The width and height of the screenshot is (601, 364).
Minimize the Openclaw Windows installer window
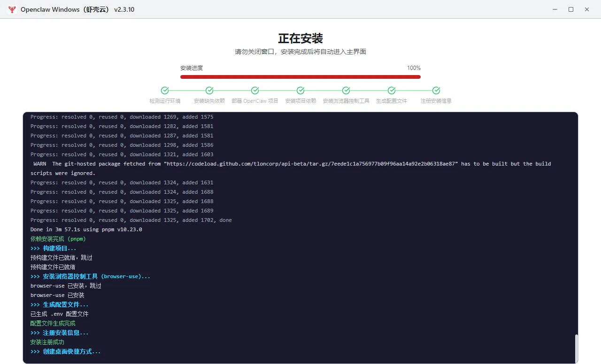555,9
